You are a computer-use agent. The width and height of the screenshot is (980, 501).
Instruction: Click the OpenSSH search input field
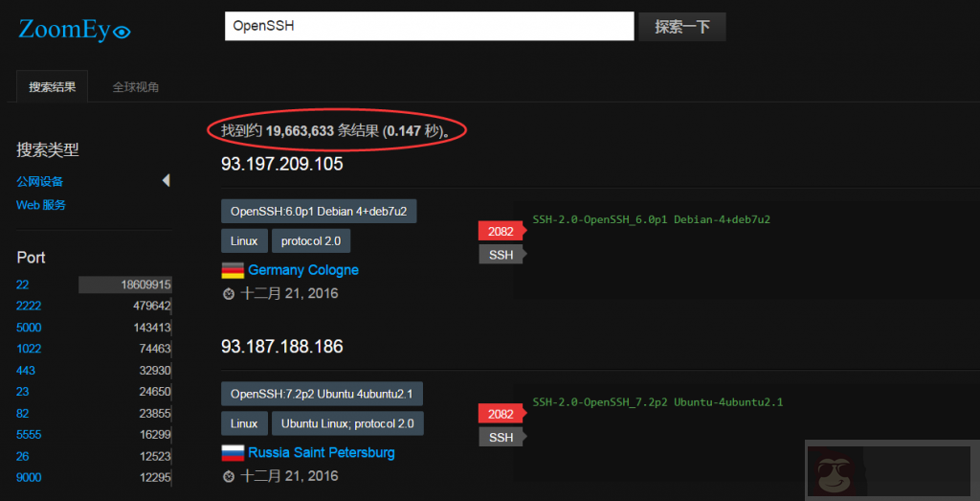(430, 26)
